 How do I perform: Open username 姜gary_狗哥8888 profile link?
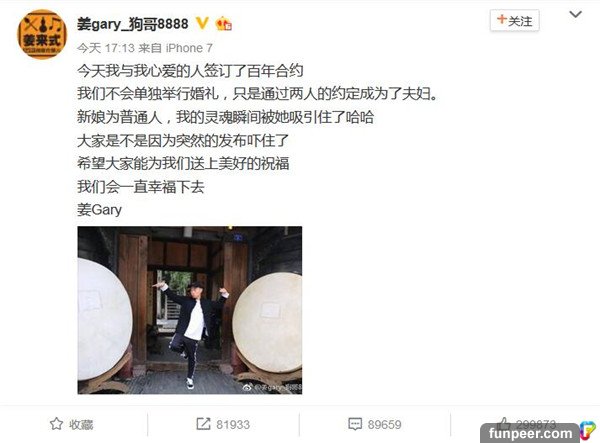(x=132, y=24)
